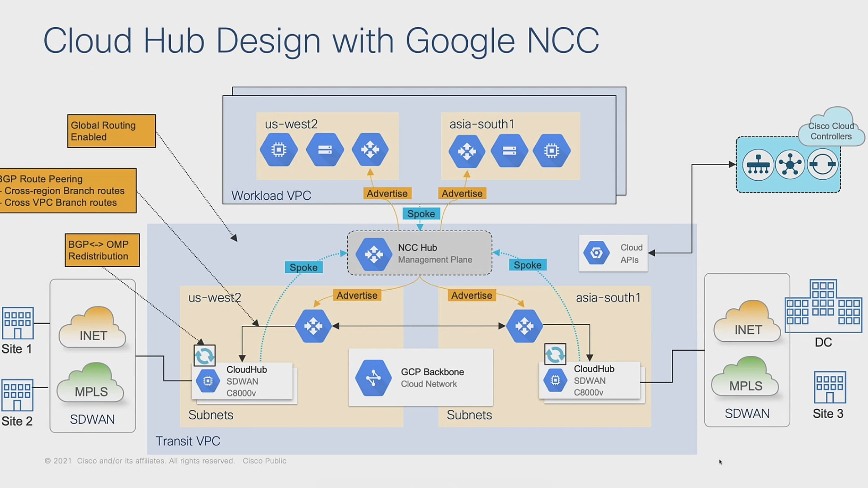Screen dimensions: 868x488
Task: Click the cloud router icon in transit asia-south1
Action: (524, 326)
